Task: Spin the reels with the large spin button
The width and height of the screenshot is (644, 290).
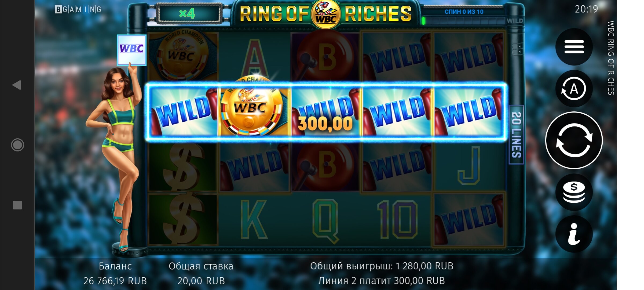Action: (574, 140)
